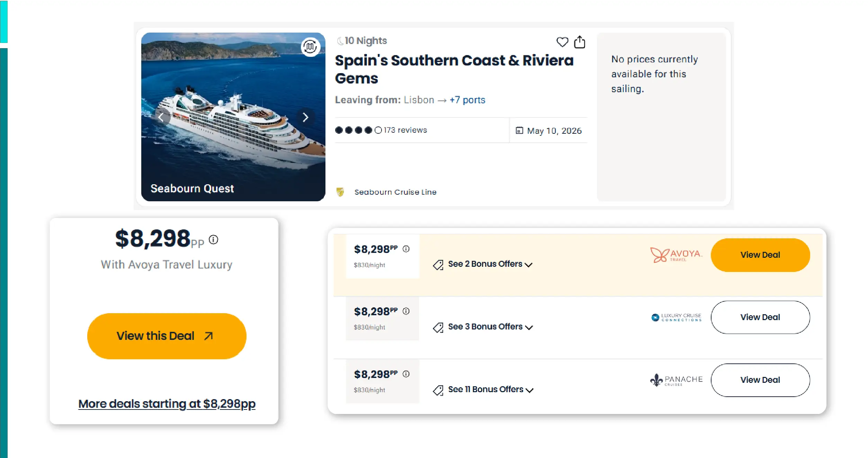View Deal from Panache Cruises
Screen dimensions: 868x458
click(x=760, y=380)
